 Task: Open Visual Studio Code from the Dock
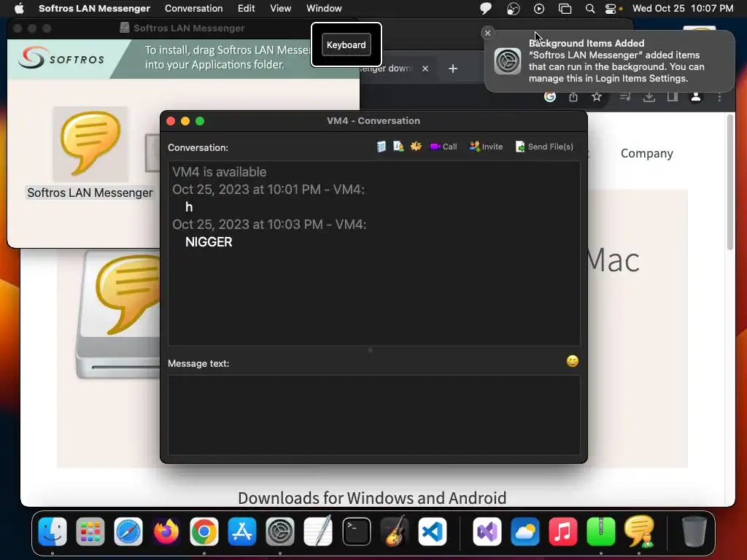[x=432, y=531]
